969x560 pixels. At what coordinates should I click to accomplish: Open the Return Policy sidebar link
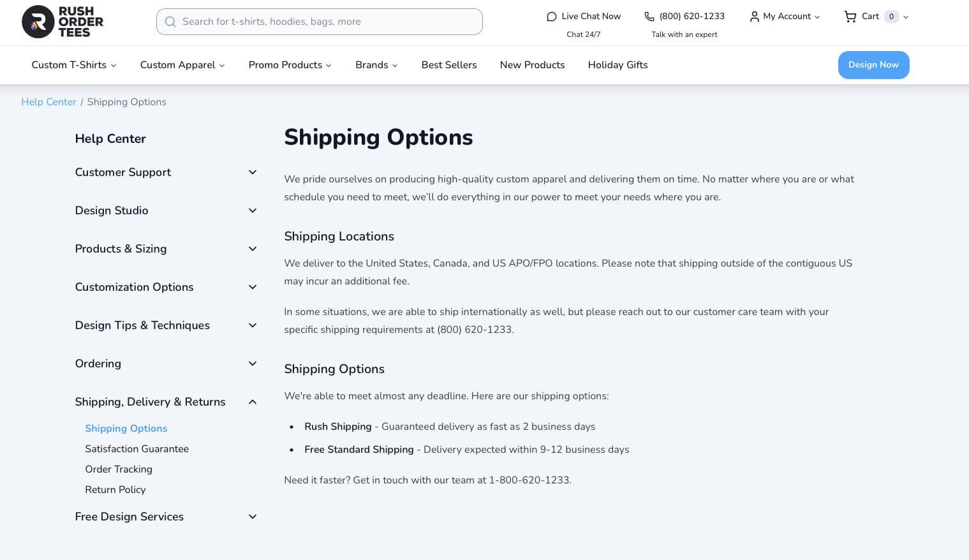click(115, 490)
